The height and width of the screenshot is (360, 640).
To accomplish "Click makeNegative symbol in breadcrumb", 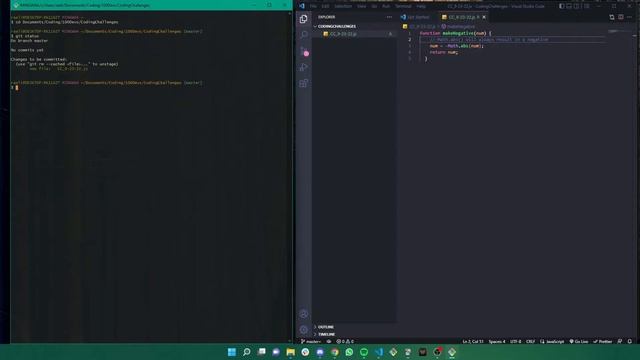I will 458,27.
